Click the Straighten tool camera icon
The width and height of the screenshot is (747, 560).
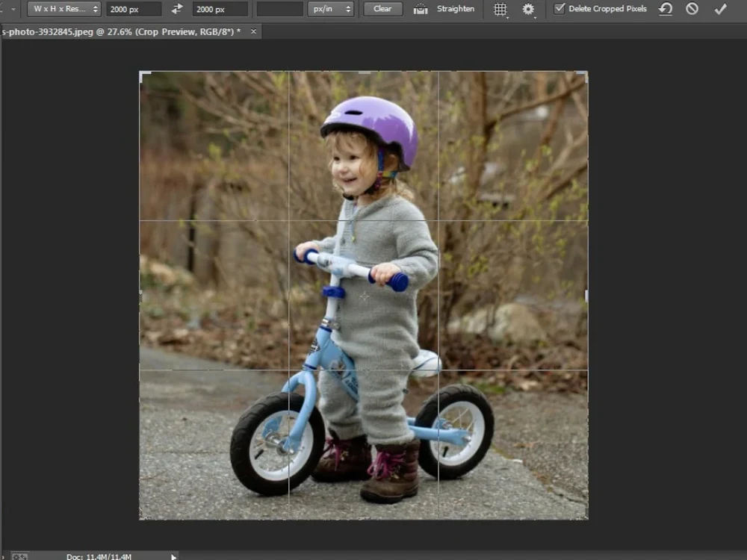pos(420,9)
